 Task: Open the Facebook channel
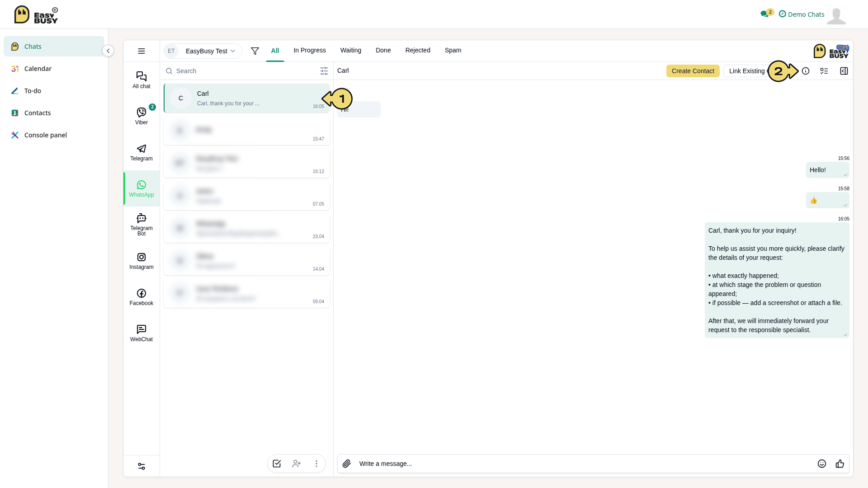[x=142, y=297]
